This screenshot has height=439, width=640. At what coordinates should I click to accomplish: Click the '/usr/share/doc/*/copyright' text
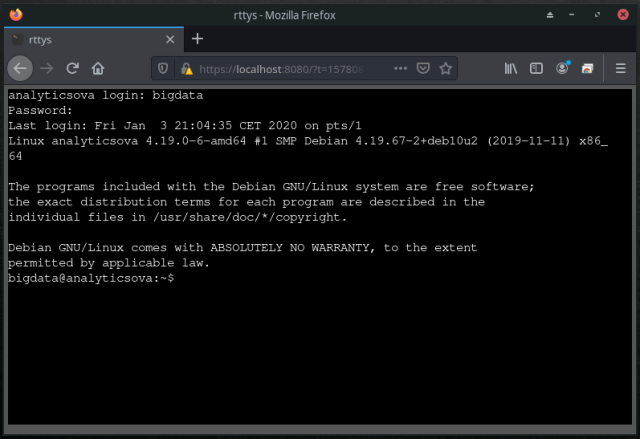coord(247,217)
